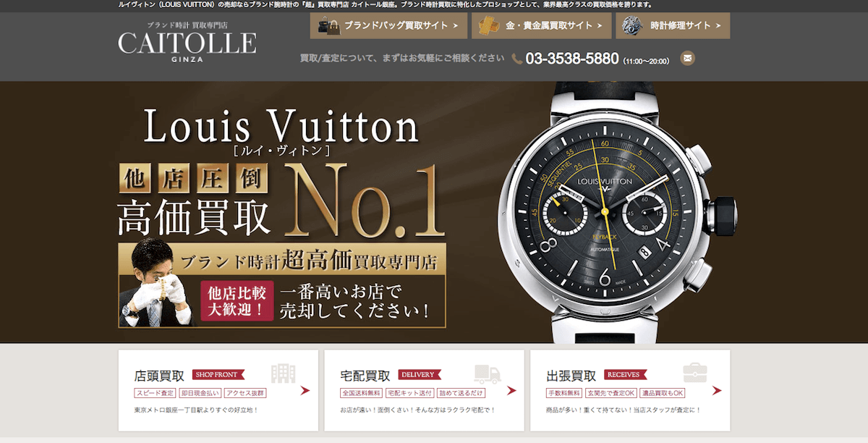Click the mail envelope icon
The image size is (868, 443).
pos(687,58)
